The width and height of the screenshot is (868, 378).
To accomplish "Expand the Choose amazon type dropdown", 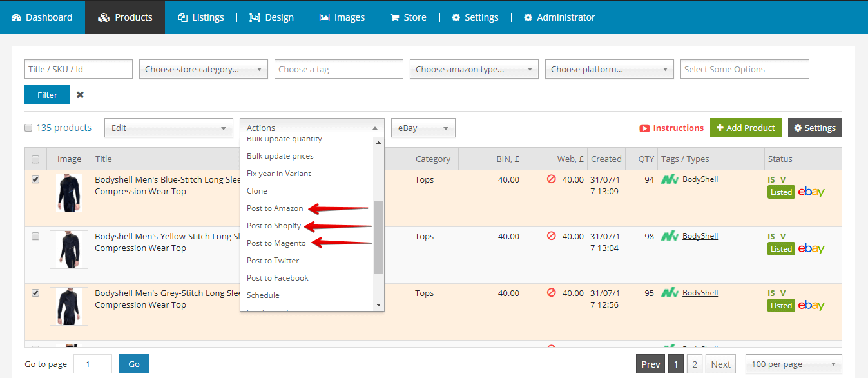I will [474, 69].
